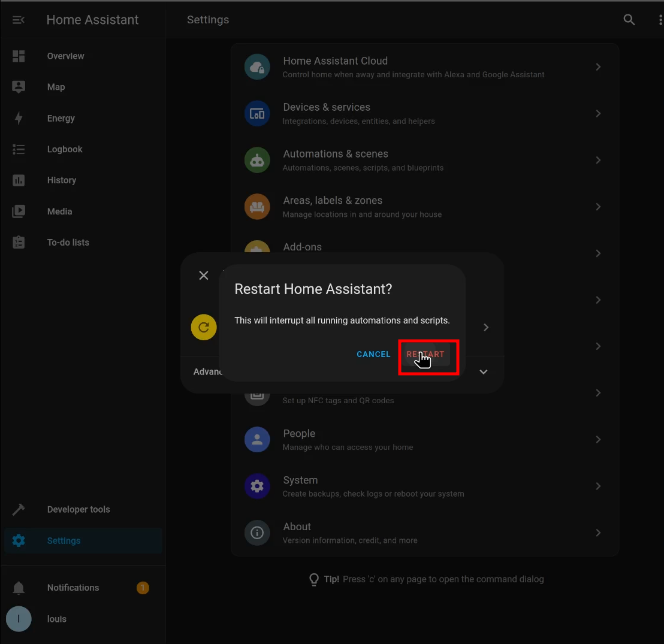Image resolution: width=664 pixels, height=644 pixels.
Task: Open the About settings title
Action: pyautogui.click(x=297, y=527)
